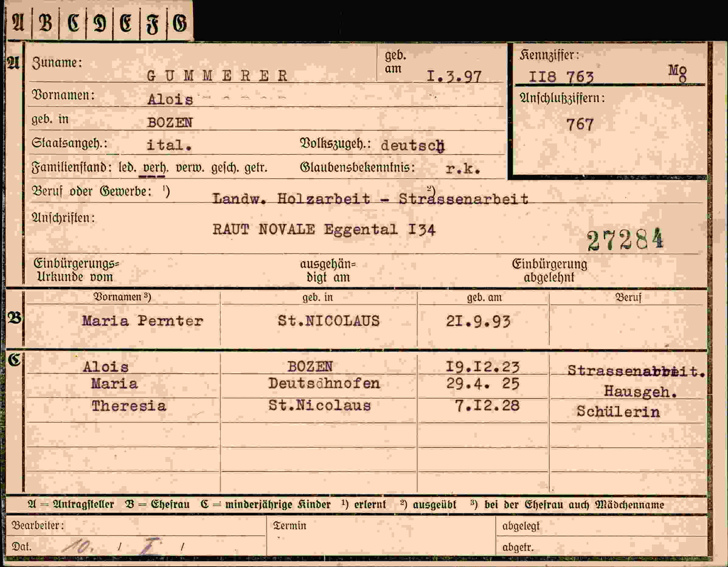Select the index tab letter 'F'
The height and width of the screenshot is (567, 728).
[x=153, y=25]
